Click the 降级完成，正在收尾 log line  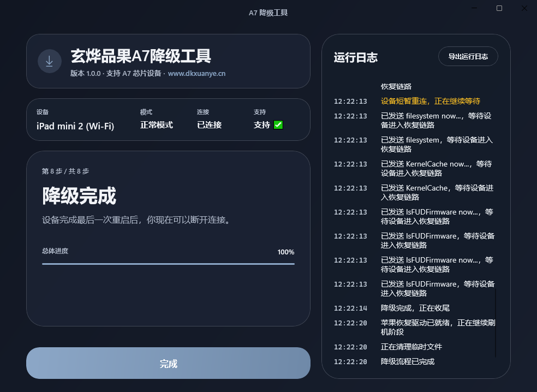coord(415,308)
